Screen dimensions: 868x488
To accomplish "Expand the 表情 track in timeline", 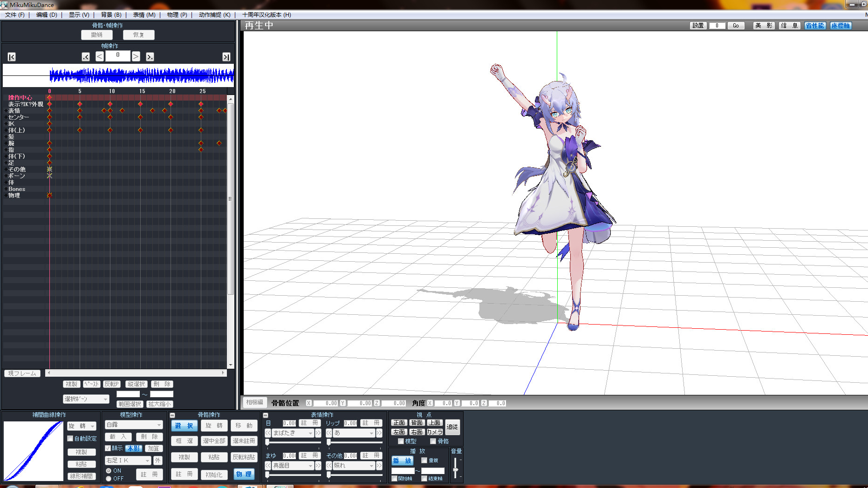I will pos(6,111).
